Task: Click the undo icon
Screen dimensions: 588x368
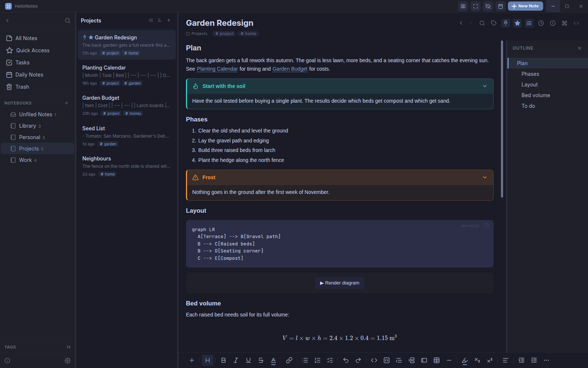Action: [x=346, y=360]
